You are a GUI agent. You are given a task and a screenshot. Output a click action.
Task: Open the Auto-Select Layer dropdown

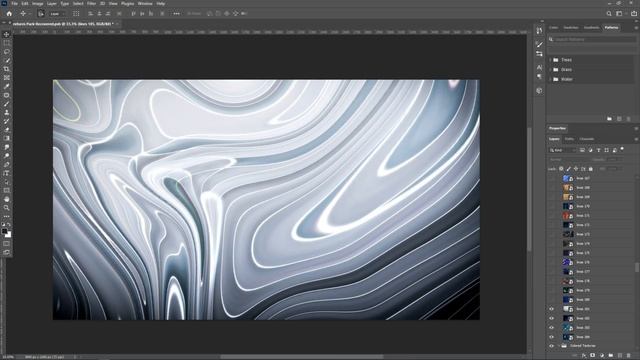point(58,13)
